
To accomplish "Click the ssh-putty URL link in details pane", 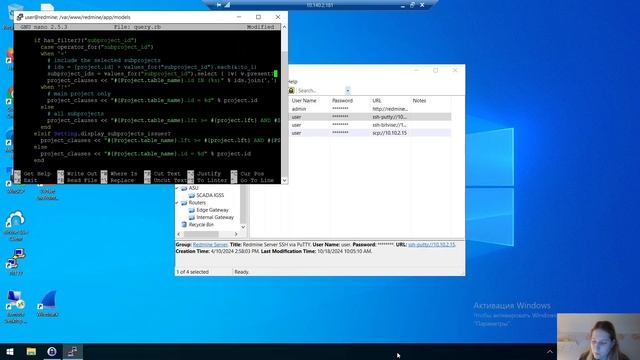I will (x=431, y=244).
